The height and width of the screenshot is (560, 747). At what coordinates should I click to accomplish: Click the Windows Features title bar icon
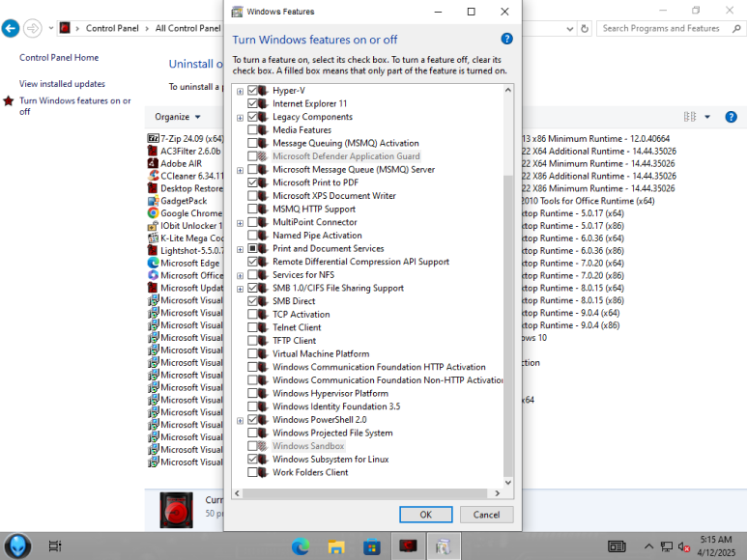(237, 12)
